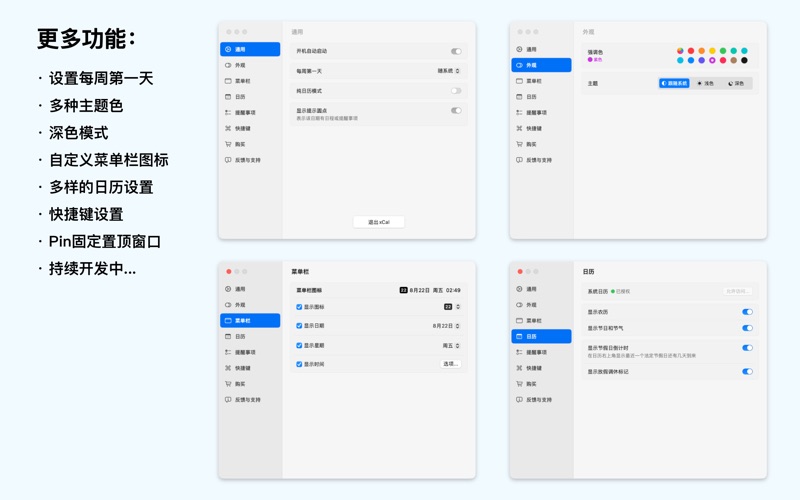The width and height of the screenshot is (800, 500).
Task: Click the 反馈与支持 icon in the 日历 window sidebar
Action: click(x=519, y=400)
